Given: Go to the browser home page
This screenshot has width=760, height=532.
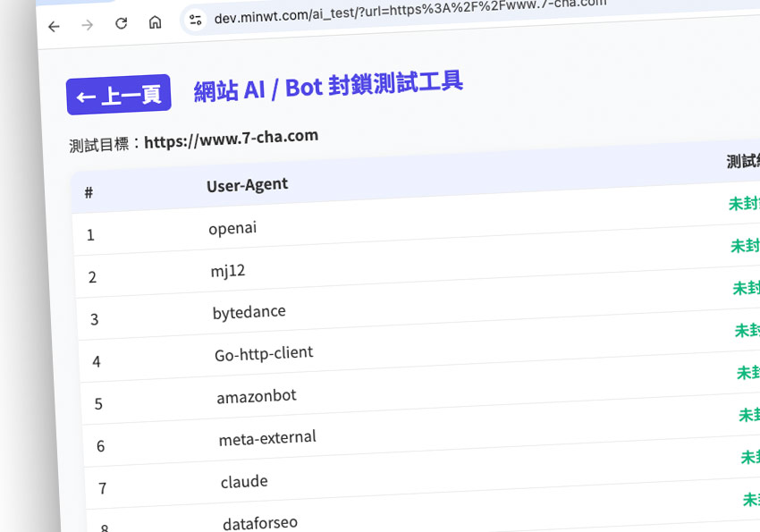Looking at the screenshot, I should (x=156, y=22).
